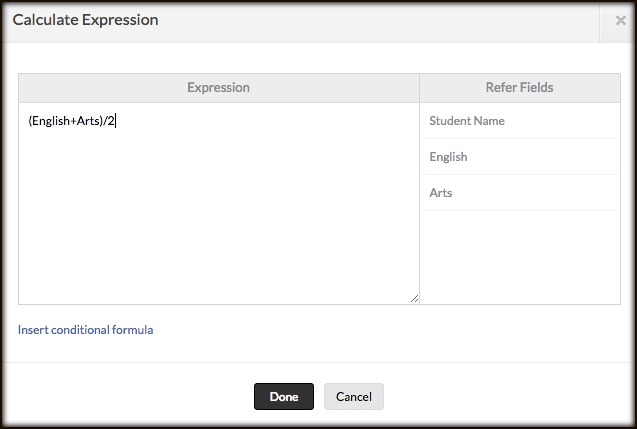Click the word English inside the expression
The image size is (637, 429).
(x=50, y=122)
